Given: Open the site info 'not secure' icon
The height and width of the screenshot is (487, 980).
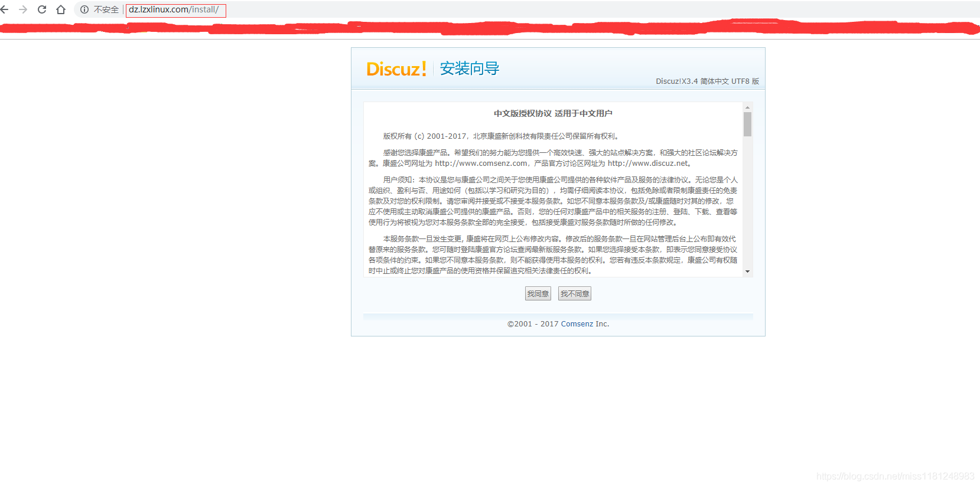Looking at the screenshot, I should tap(84, 9).
